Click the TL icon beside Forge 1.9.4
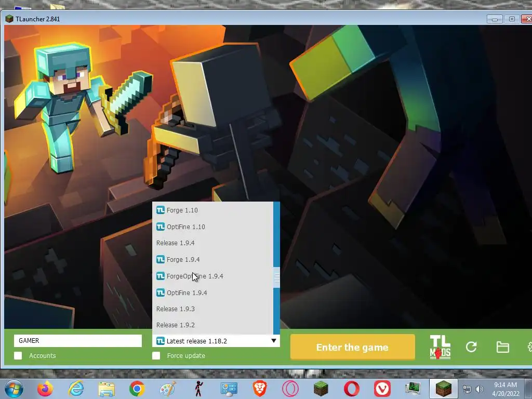 [161, 260]
